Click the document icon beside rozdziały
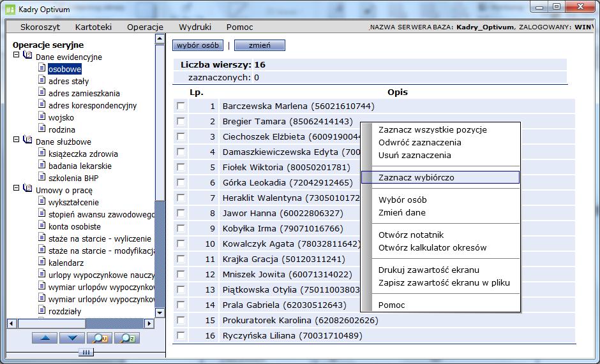 pyautogui.click(x=42, y=310)
